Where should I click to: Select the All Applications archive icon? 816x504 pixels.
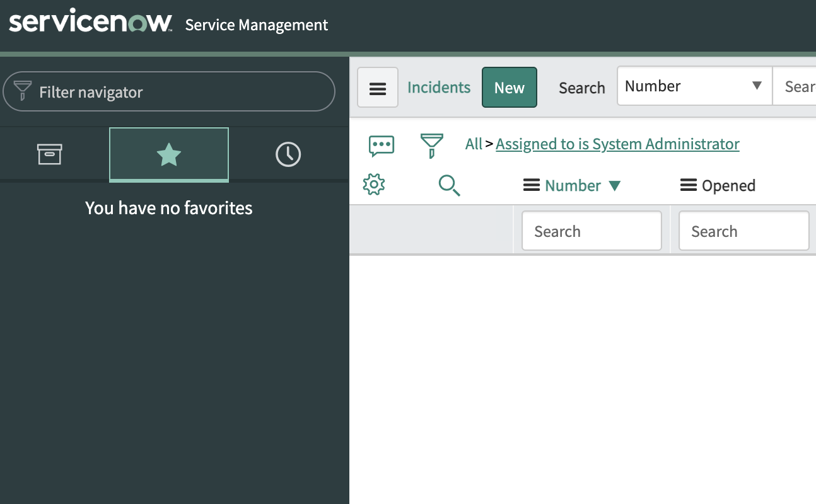pos(49,154)
